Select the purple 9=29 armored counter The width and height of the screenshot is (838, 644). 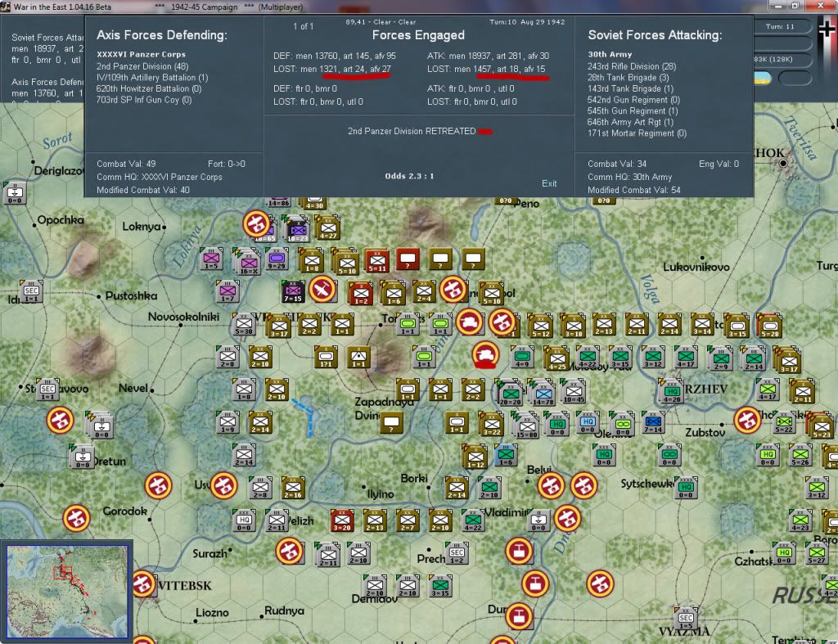click(277, 259)
